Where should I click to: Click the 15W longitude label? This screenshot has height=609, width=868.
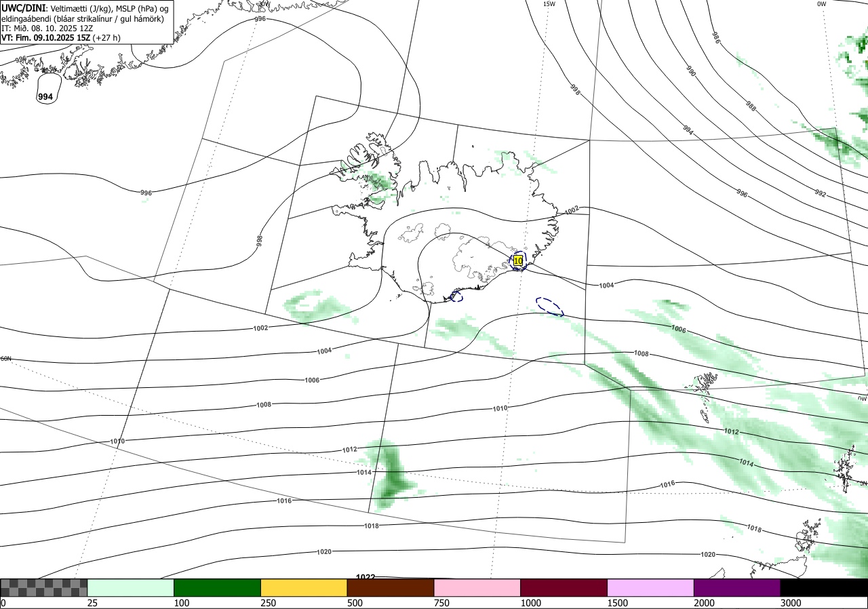click(x=549, y=4)
